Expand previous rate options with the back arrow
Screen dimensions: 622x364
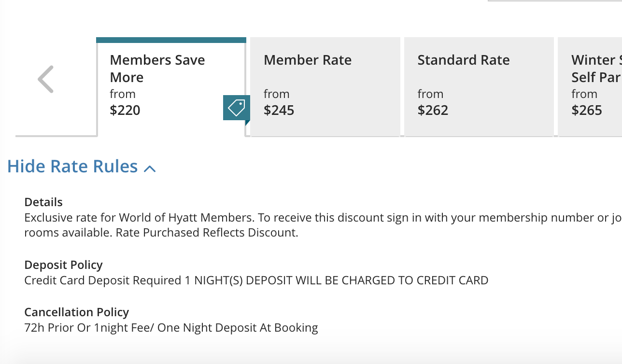[x=44, y=79]
